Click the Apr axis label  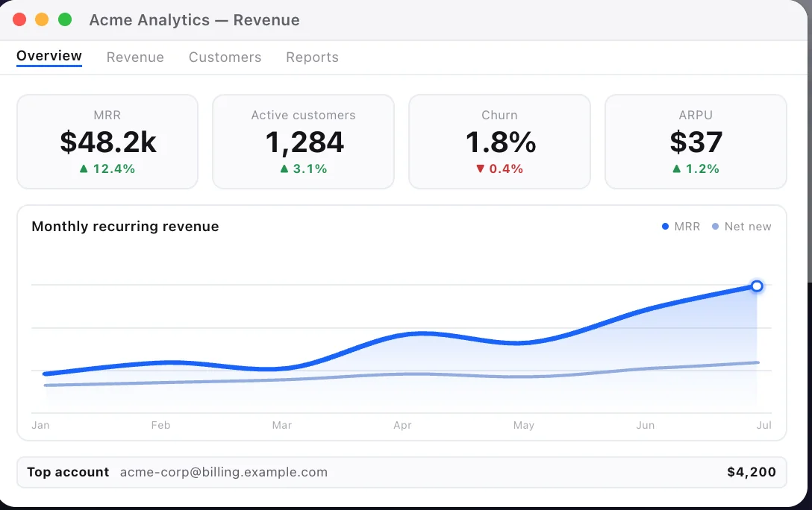coord(402,425)
